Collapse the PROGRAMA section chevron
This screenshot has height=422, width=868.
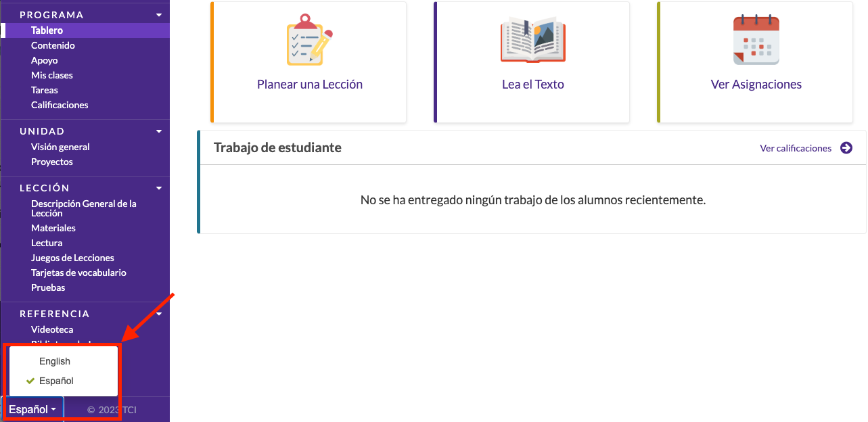tap(158, 14)
